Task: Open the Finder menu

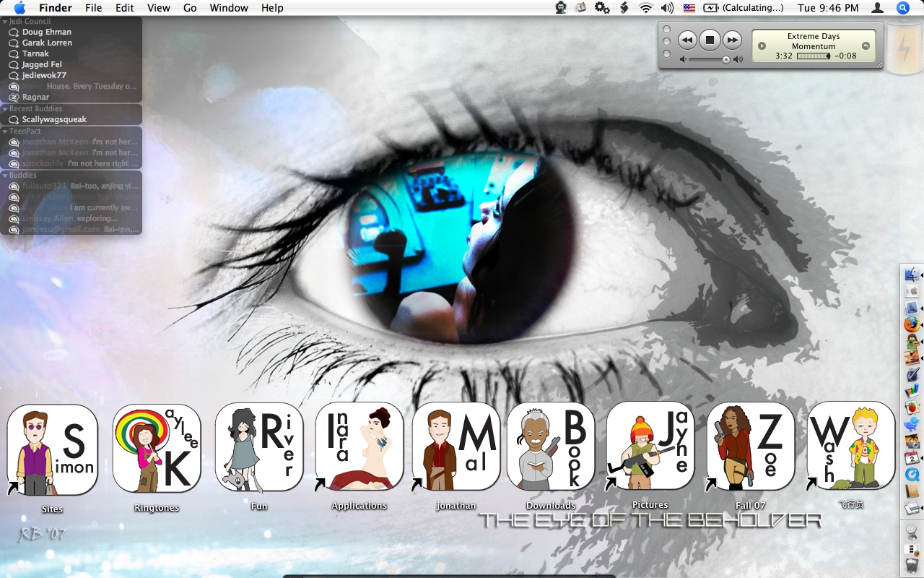Action: [55, 8]
